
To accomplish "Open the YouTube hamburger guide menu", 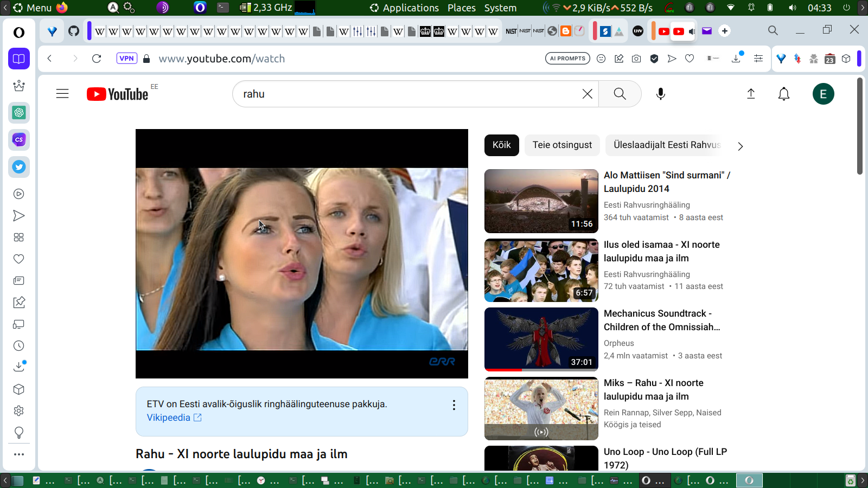I will tap(62, 94).
